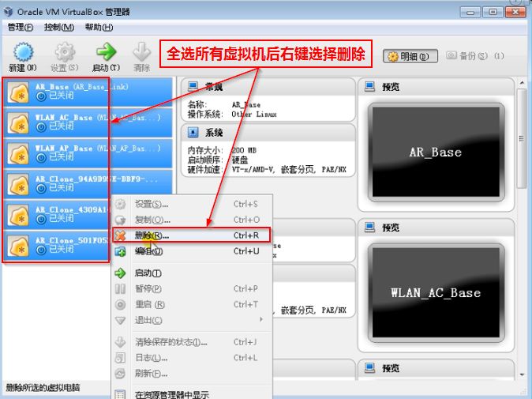Click the reset icon beside 重启(R)
532x399 pixels.
(121, 305)
